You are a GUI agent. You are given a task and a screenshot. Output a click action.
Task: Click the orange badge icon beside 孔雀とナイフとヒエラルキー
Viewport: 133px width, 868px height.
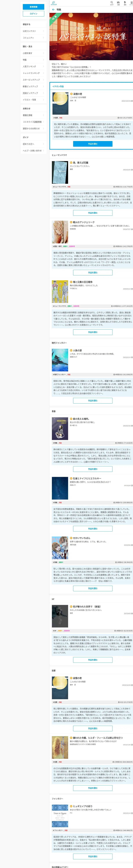(71, 478)
